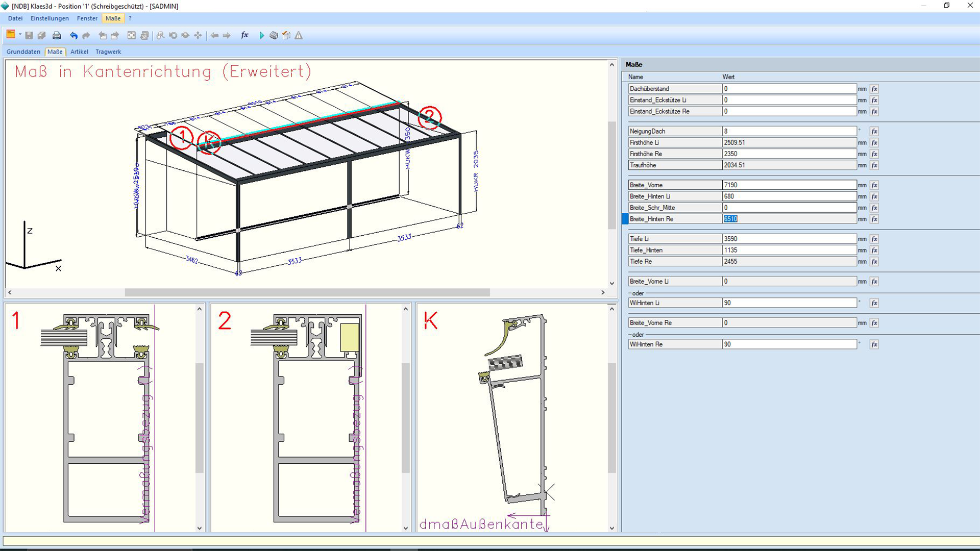Open the fx formula editor in toolbar
This screenshot has width=980, height=551.
244,35
